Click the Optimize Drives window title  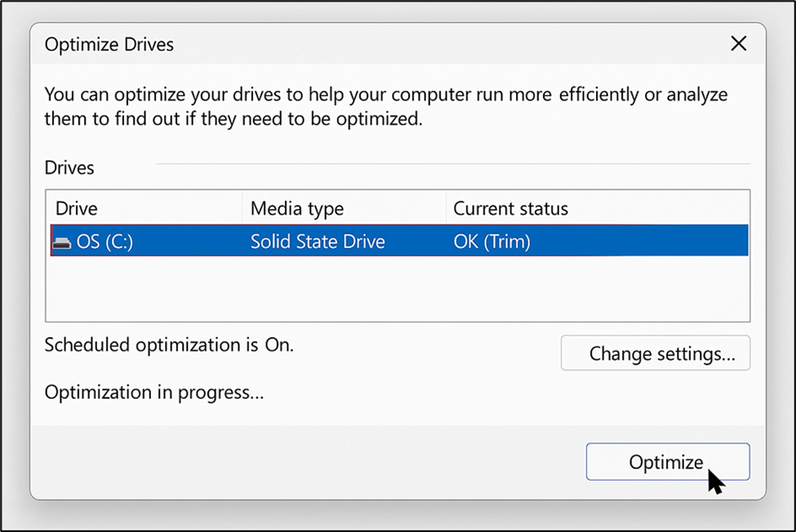point(109,45)
